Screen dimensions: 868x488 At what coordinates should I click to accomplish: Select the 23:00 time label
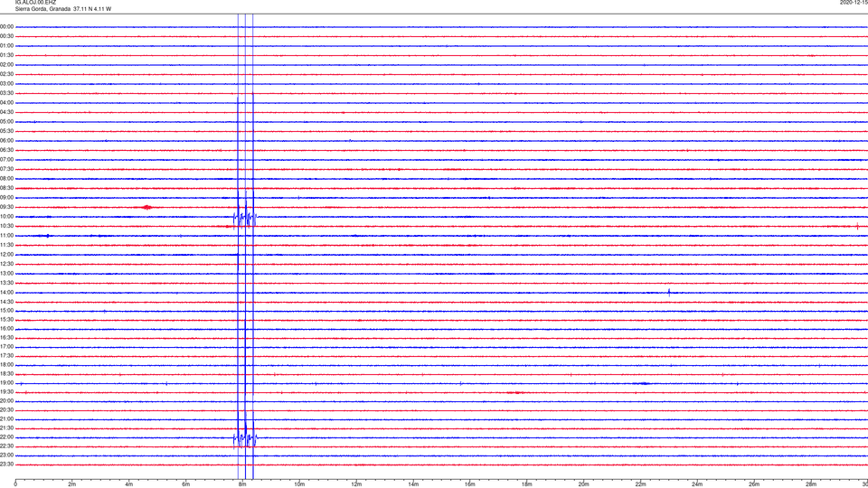click(x=6, y=455)
